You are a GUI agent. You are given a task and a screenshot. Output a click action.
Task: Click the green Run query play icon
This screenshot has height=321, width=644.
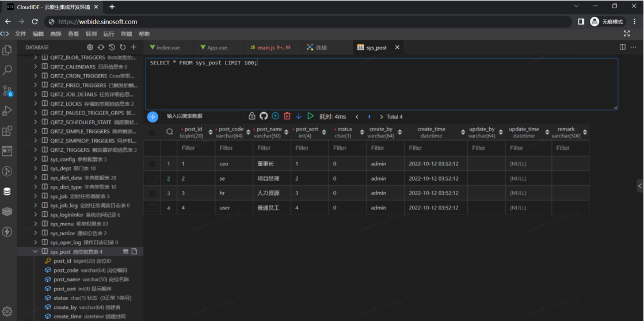(310, 116)
